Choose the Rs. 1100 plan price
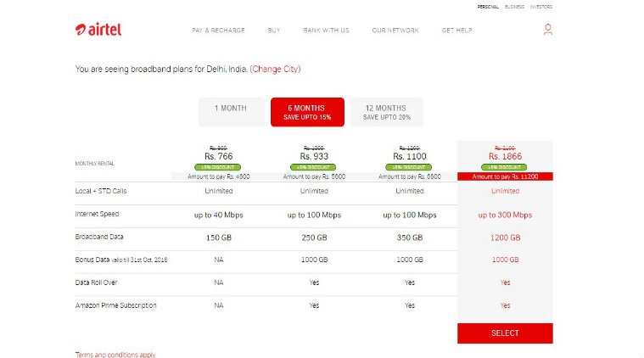644x358 pixels. [x=410, y=156]
